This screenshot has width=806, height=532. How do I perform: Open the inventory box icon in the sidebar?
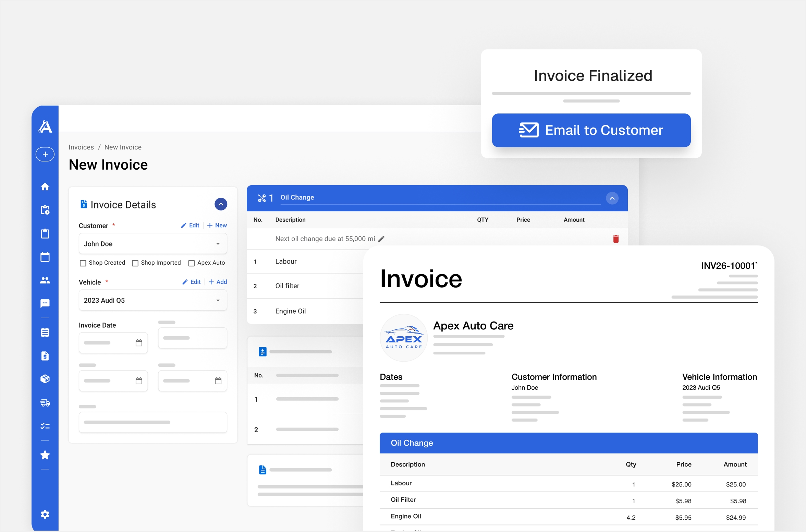[x=45, y=379]
